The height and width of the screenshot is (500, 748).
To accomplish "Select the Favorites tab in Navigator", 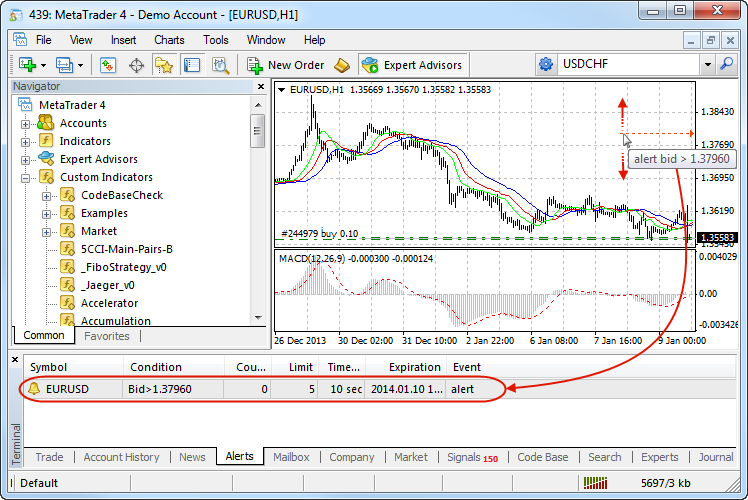I will click(106, 336).
